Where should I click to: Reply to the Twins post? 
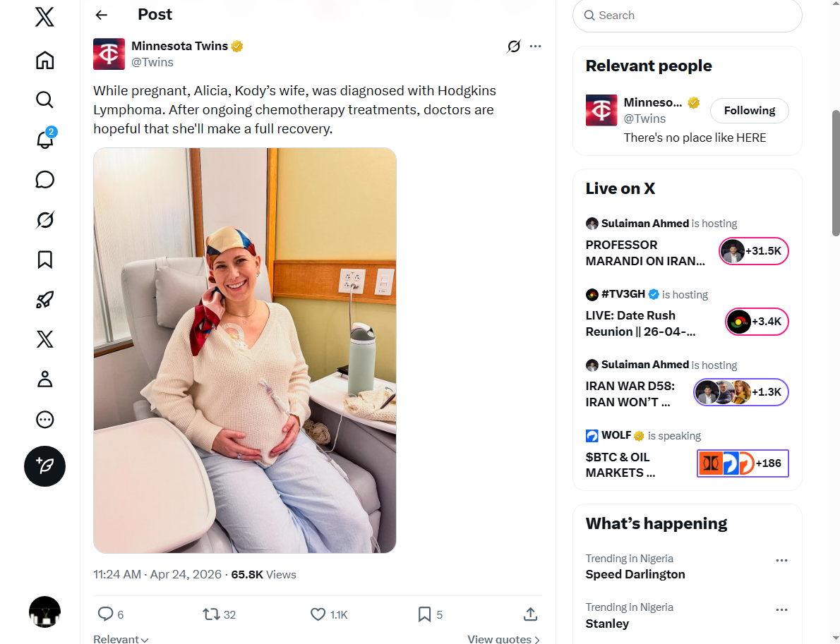coord(106,614)
